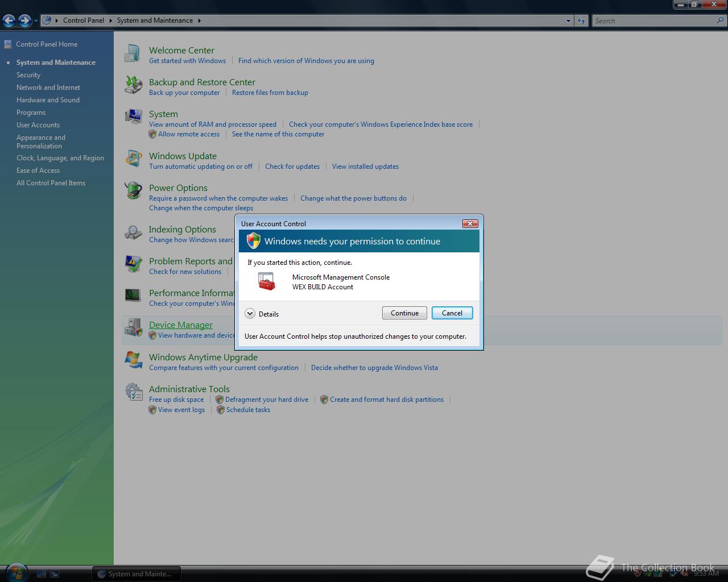Click the Device Manager heading link

coord(181,325)
